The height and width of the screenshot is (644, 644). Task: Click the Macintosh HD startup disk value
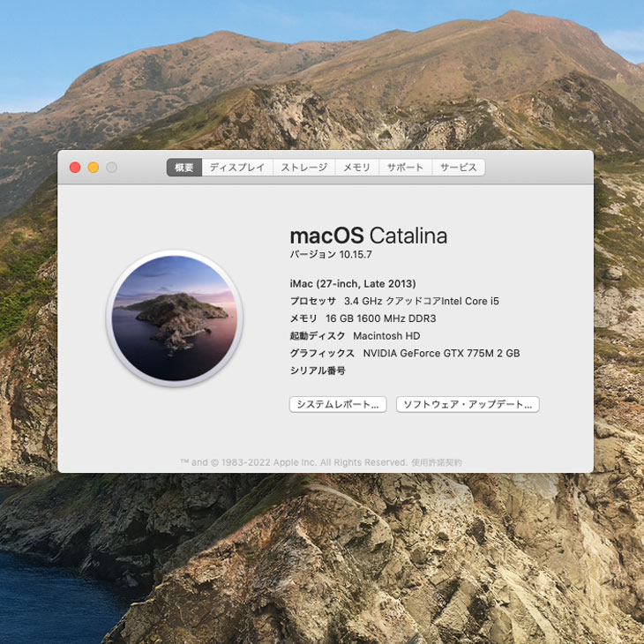pos(386,336)
